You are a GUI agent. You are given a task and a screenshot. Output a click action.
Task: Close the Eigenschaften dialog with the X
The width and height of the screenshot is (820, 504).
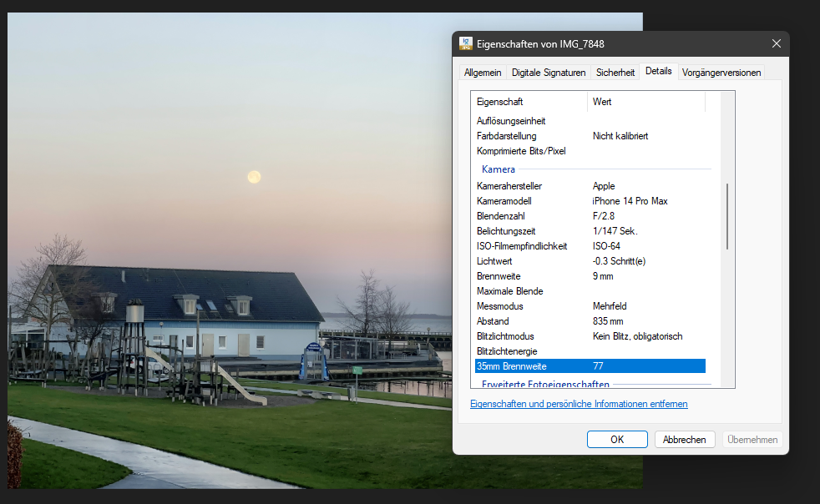[x=776, y=43]
